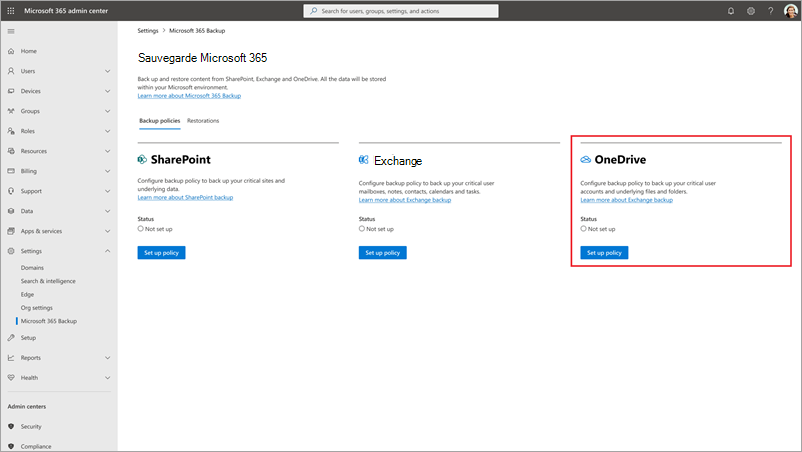Click Microsoft 365 admin center title
Screen dimensions: 802x452
coord(66,11)
